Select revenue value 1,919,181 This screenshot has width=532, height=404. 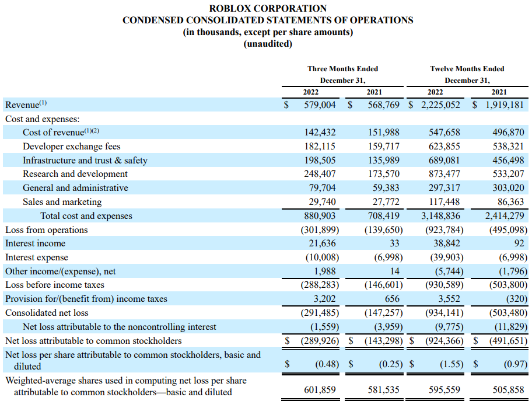pos(505,105)
